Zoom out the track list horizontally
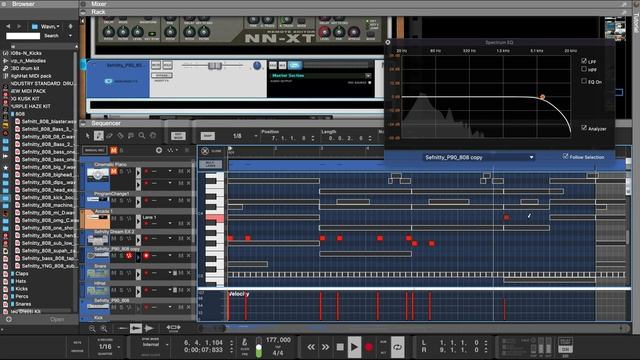Image resolution: width=640 pixels, height=360 pixels. [x=92, y=328]
